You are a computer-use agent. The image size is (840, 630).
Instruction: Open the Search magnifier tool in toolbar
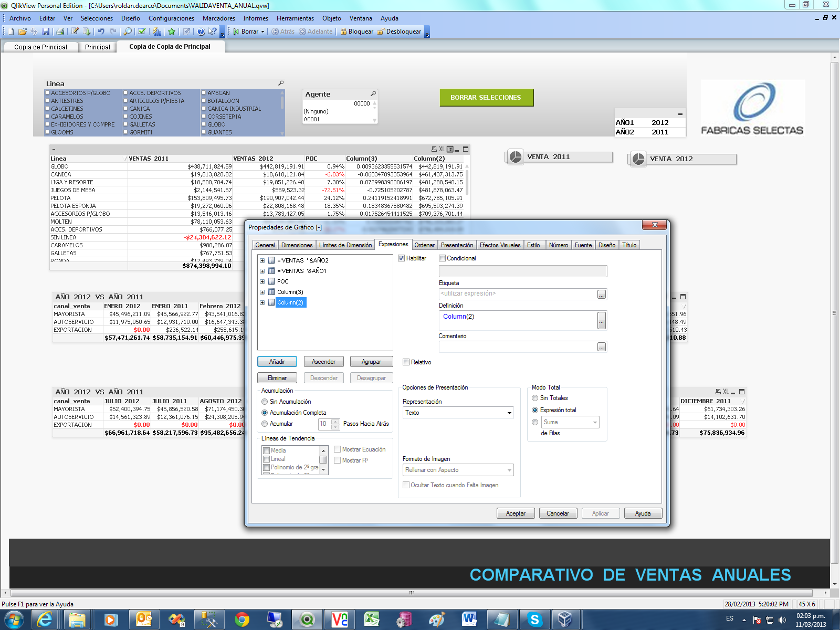tap(128, 31)
